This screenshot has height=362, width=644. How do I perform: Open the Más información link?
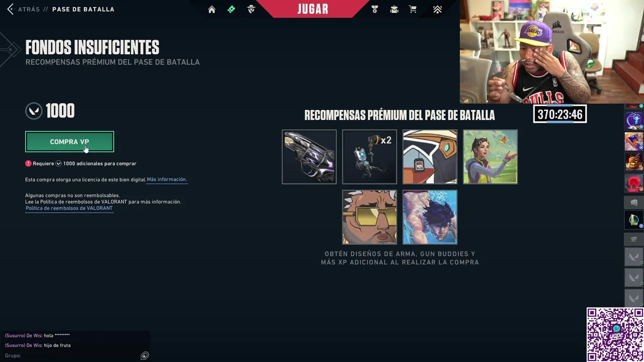(167, 179)
